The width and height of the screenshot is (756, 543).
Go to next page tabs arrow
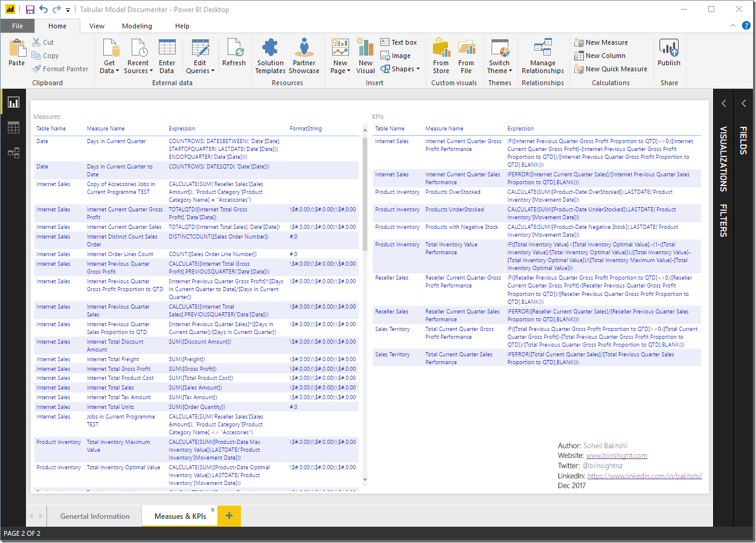coord(40,516)
